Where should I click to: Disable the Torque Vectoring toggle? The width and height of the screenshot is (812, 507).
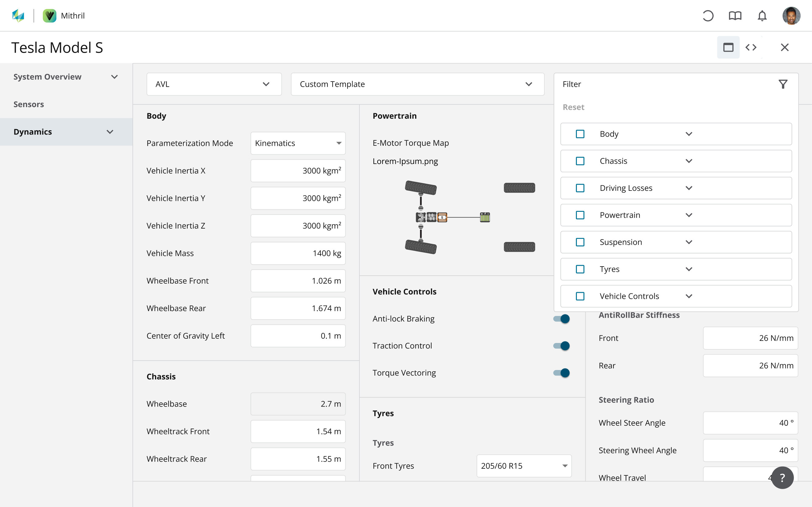(562, 373)
